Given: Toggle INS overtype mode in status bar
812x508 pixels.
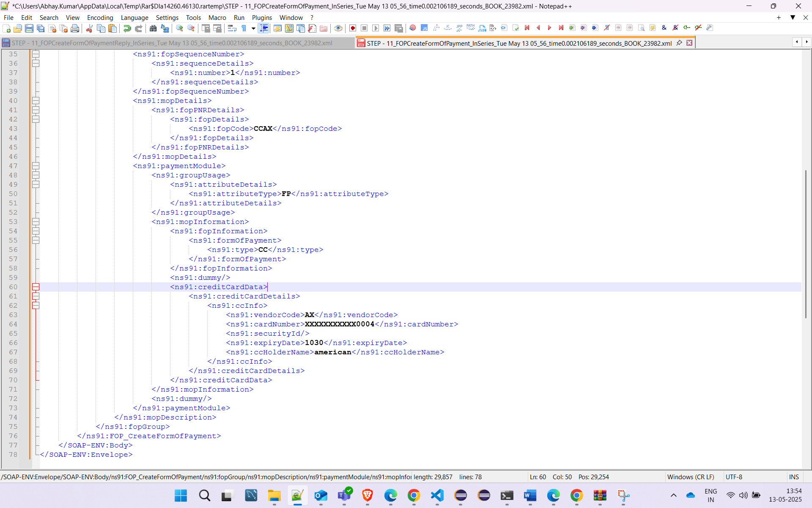Looking at the screenshot, I should [794, 477].
